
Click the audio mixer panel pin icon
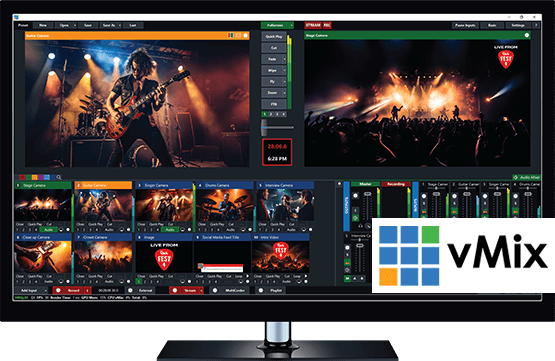coord(339,184)
